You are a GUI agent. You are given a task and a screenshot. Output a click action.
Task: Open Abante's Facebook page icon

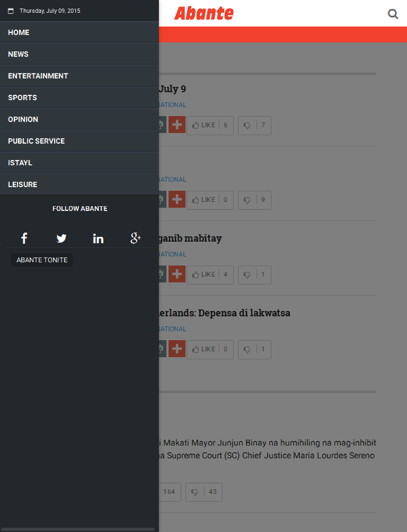point(24,238)
